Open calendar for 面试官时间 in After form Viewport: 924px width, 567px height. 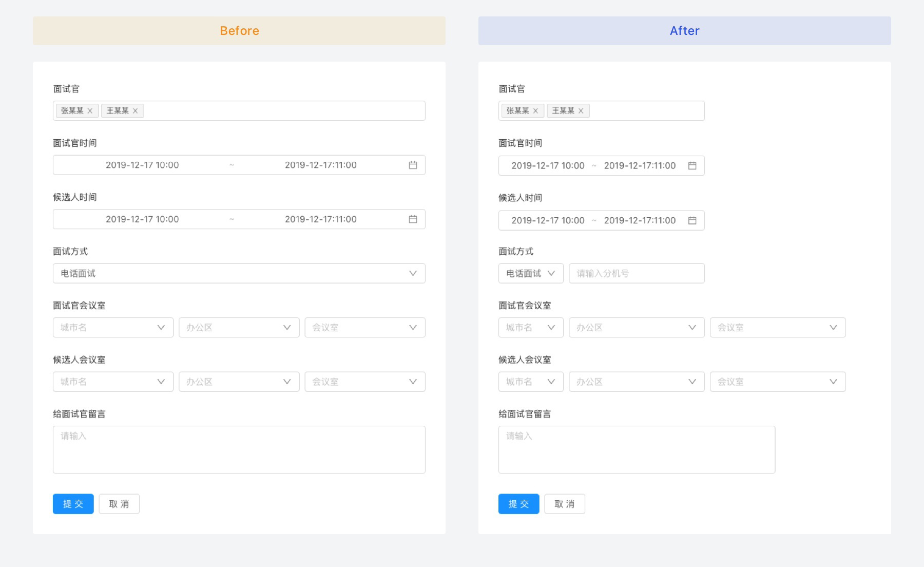click(x=692, y=166)
